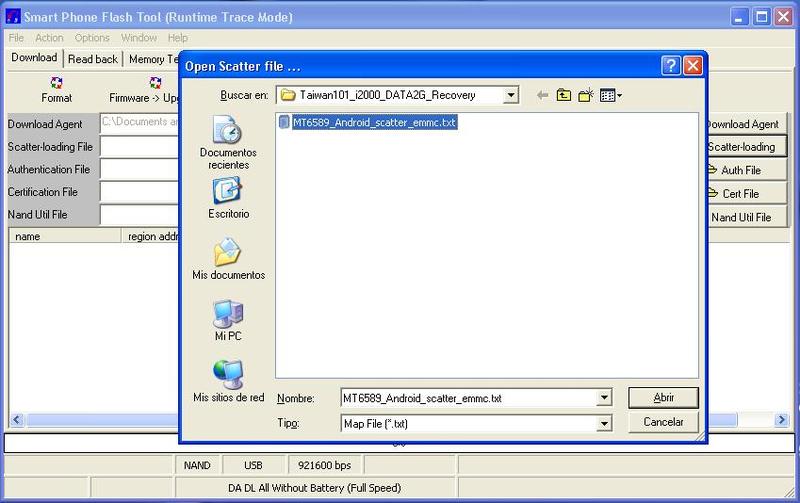The image size is (800, 503).
Task: Switch to the Read back tab
Action: coord(93,59)
